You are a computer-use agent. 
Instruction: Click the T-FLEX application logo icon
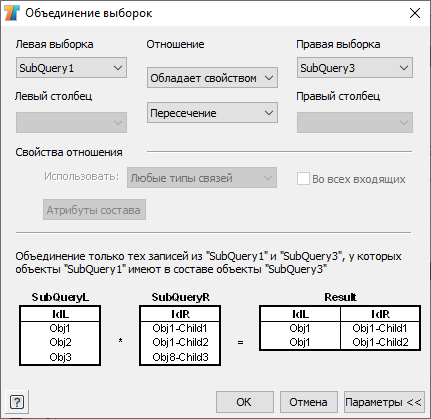coord(12,13)
